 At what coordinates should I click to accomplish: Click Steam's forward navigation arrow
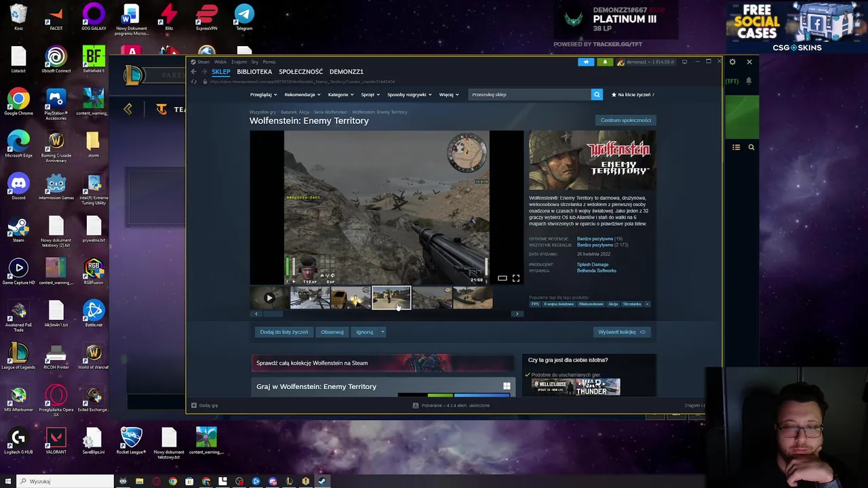203,72
